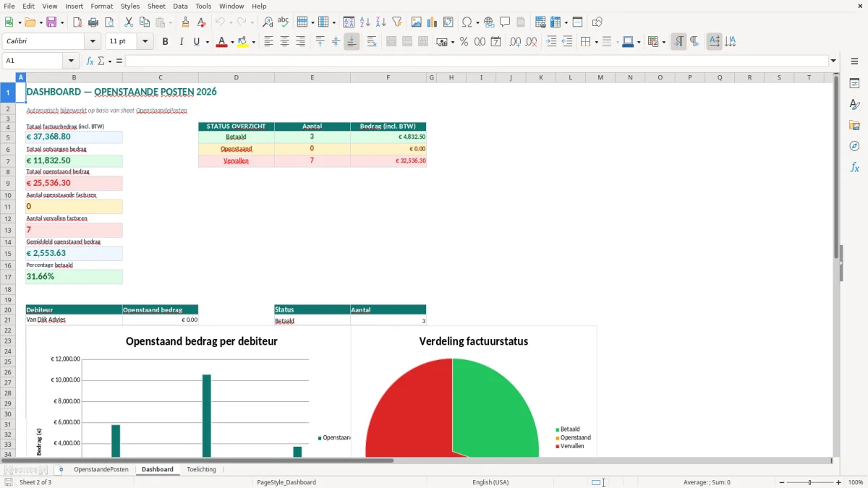Center the cell text horizontally
The image size is (868, 488).
coord(284,42)
